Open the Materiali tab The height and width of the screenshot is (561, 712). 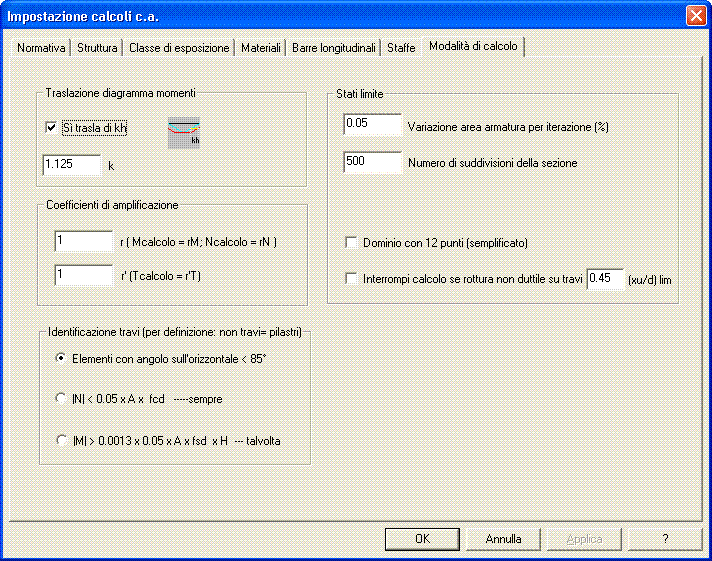pos(260,48)
